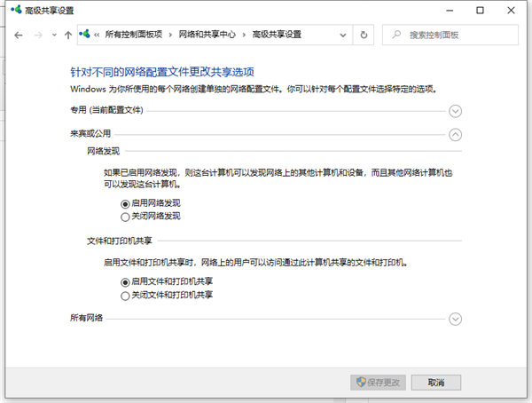Refresh the page using the address bar refresh icon

pyautogui.click(x=363, y=35)
